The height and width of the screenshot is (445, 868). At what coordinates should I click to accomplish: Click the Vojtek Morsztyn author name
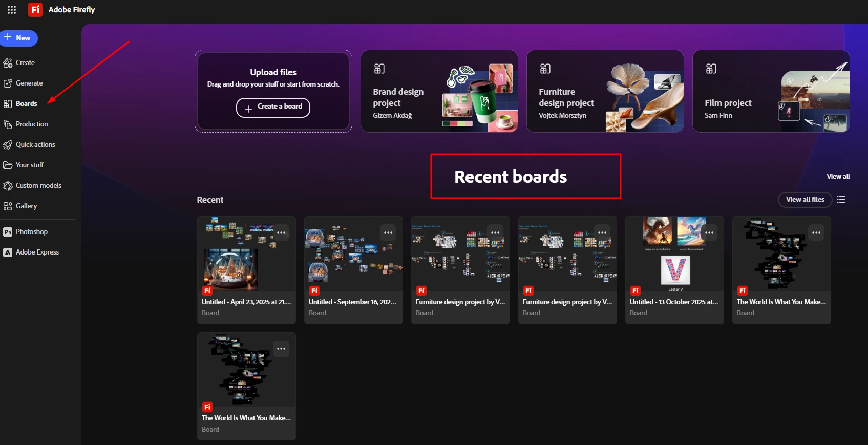[562, 116]
